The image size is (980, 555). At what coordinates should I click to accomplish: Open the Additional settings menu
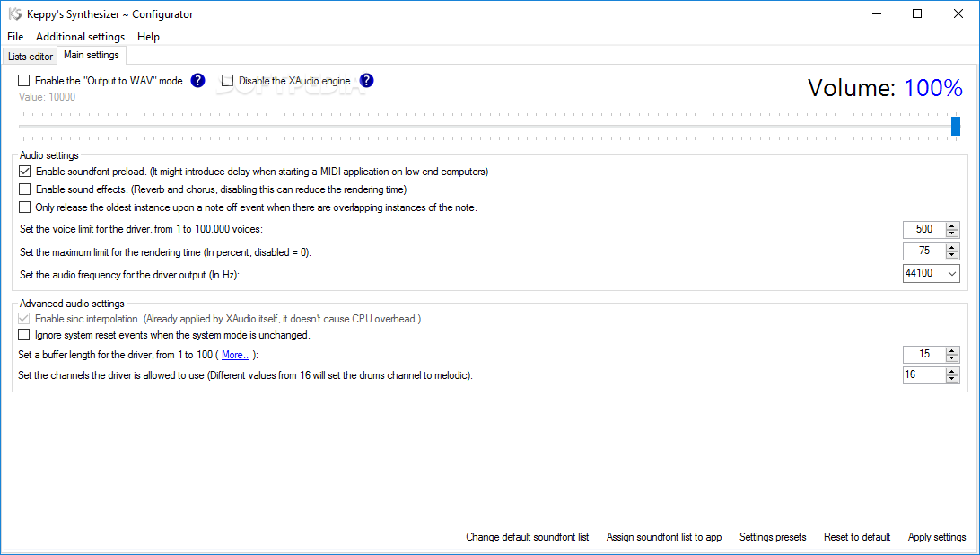(80, 36)
